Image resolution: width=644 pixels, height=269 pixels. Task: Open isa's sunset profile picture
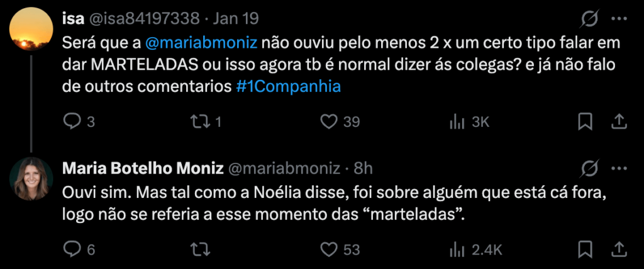point(31,29)
